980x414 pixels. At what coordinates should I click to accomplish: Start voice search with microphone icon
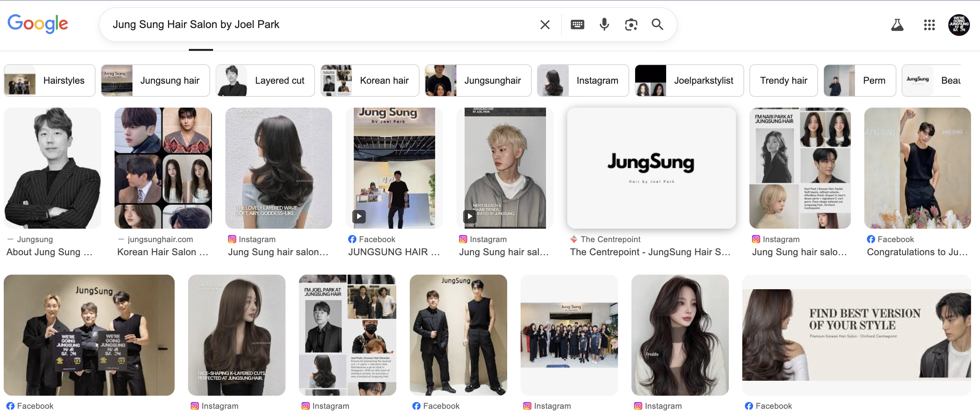pyautogui.click(x=604, y=25)
